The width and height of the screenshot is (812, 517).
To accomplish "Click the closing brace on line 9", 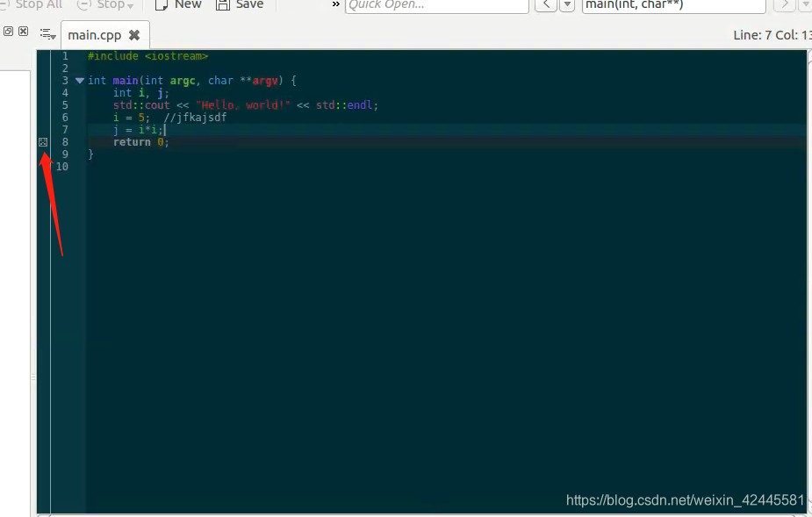I will 90,154.
